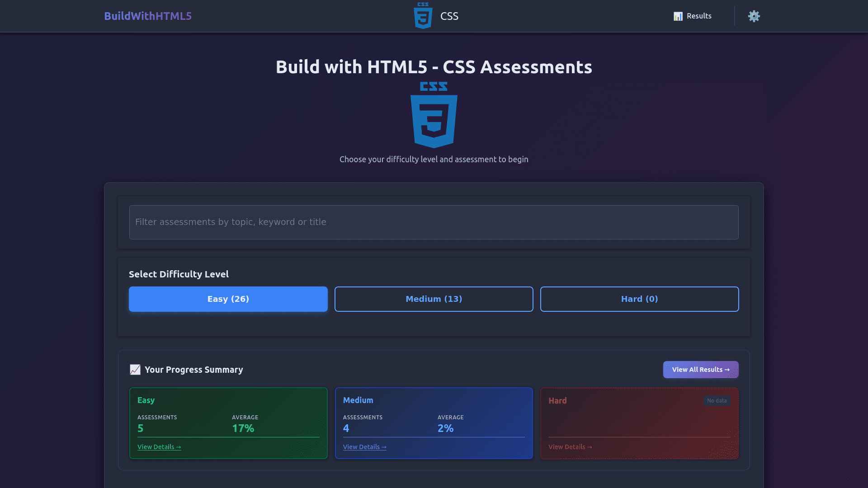Screen dimensions: 868x488
Task: Focus the filter assessments search field
Action: pos(434,222)
